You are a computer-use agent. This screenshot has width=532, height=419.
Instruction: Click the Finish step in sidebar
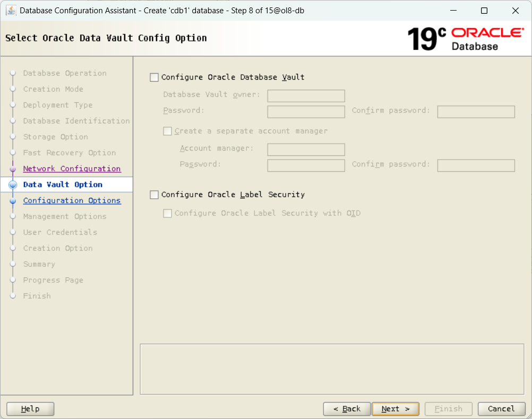(37, 296)
